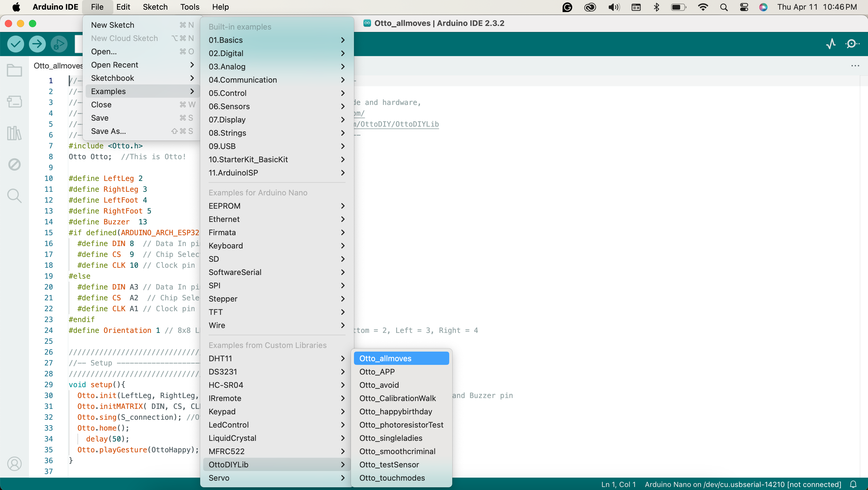
Task: Open the Boards Manager sidebar icon
Action: [14, 101]
